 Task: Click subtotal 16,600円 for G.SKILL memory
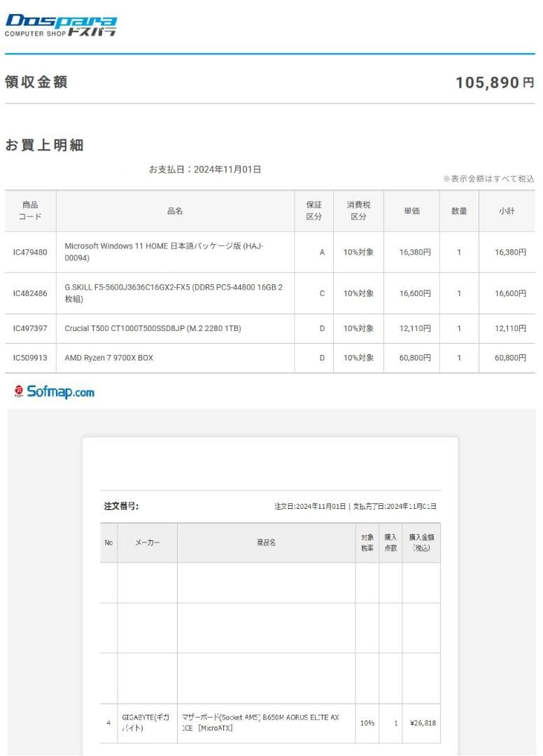click(x=510, y=293)
